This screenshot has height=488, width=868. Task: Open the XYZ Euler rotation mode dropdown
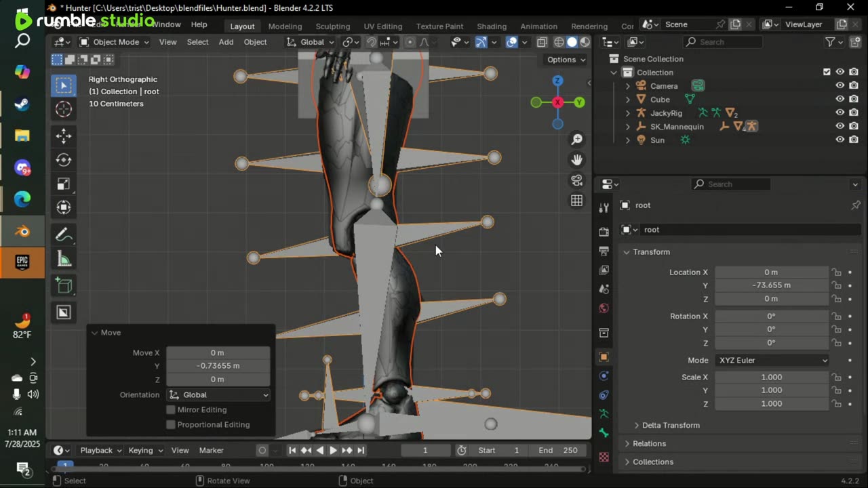[772, 361]
